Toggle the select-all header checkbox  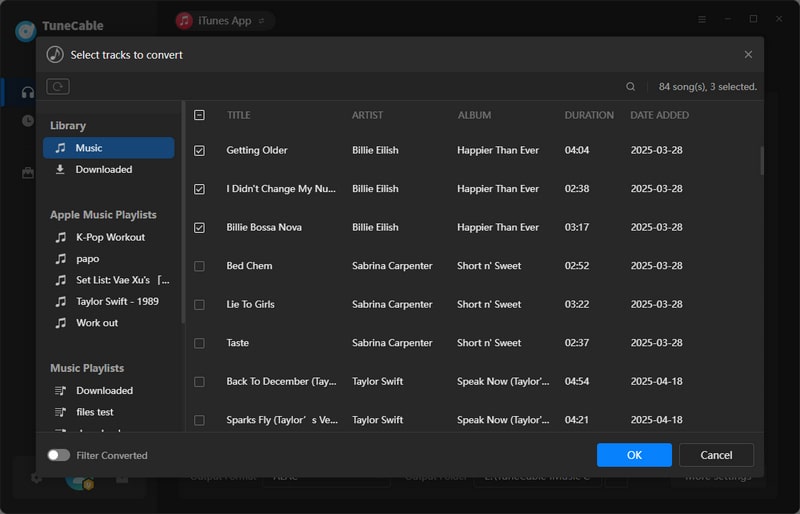199,115
